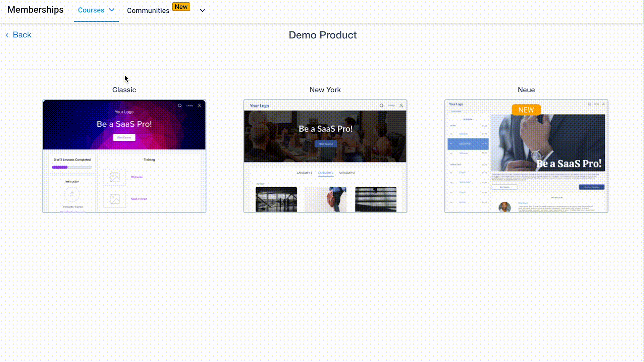The width and height of the screenshot is (644, 362).
Task: Click the back arrow chevron icon
Action: coord(7,35)
